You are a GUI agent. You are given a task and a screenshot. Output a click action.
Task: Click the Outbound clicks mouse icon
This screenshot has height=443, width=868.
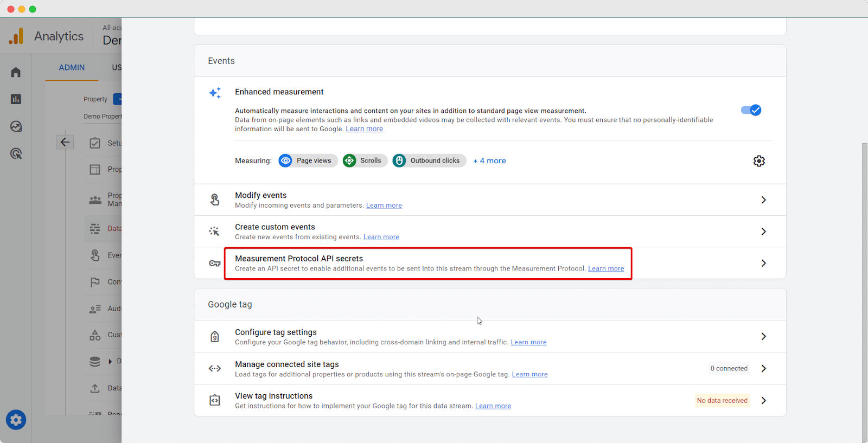pos(399,160)
